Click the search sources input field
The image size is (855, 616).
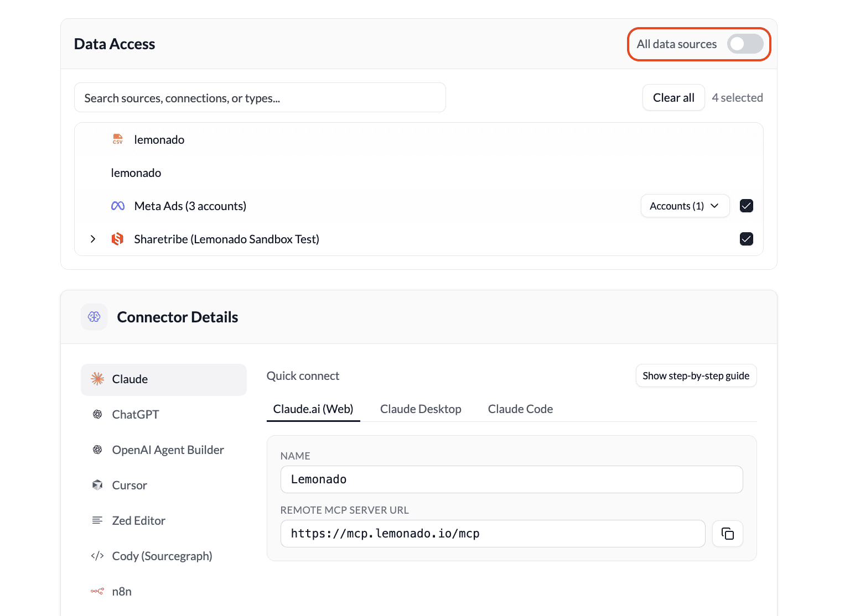[x=260, y=98]
